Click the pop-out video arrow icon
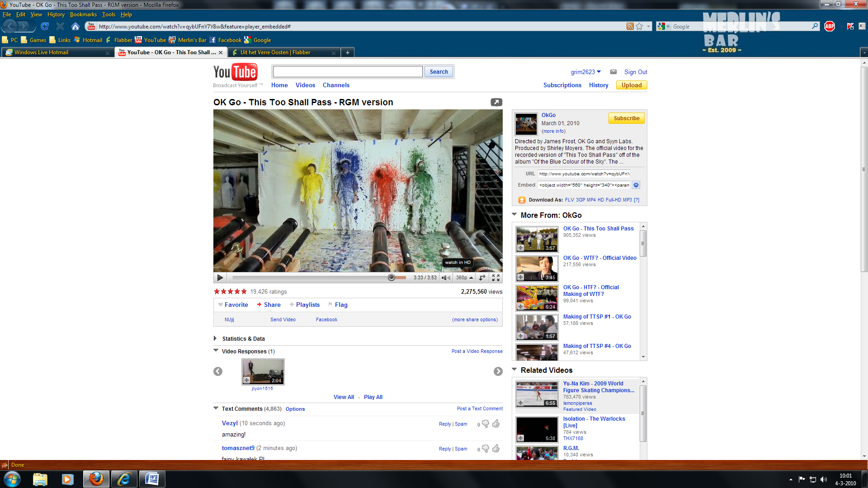The image size is (868, 488). 496,102
